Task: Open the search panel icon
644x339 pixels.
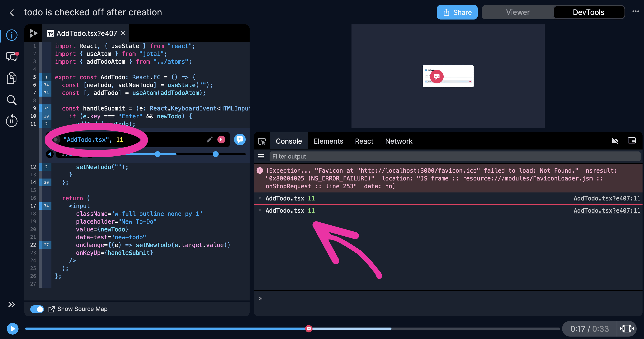Action: pos(12,100)
